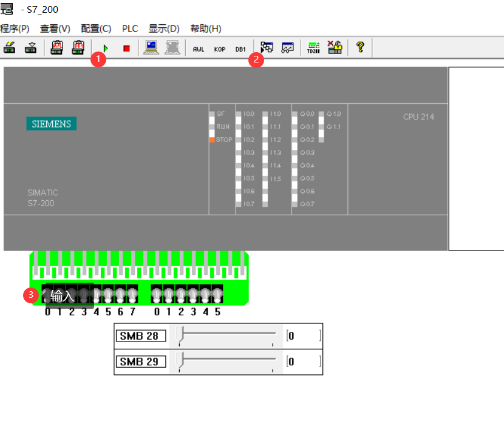This screenshot has height=424, width=504.
Task: Click the S7_200 application icon in title bar
Action: point(7,9)
